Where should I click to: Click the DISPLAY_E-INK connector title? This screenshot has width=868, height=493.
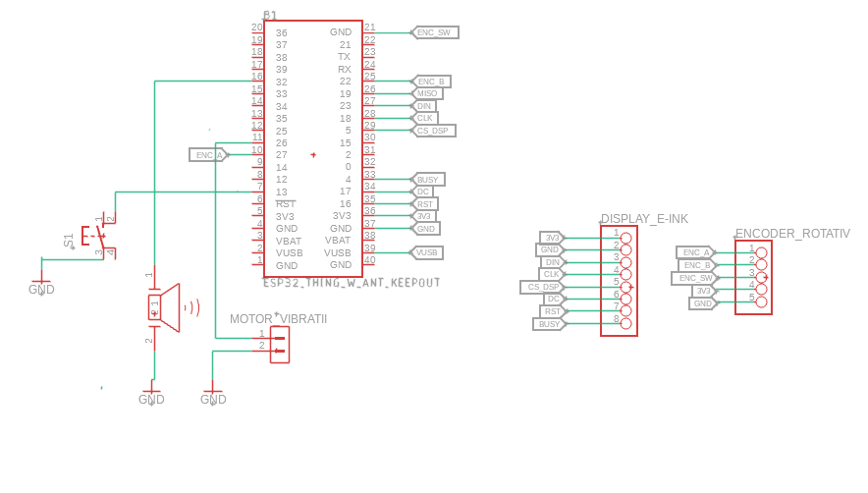(x=644, y=219)
